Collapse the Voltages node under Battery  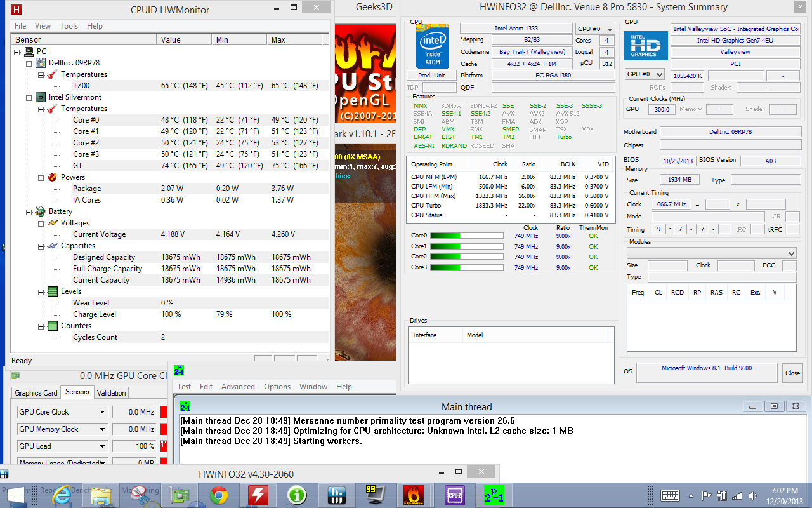(41, 223)
